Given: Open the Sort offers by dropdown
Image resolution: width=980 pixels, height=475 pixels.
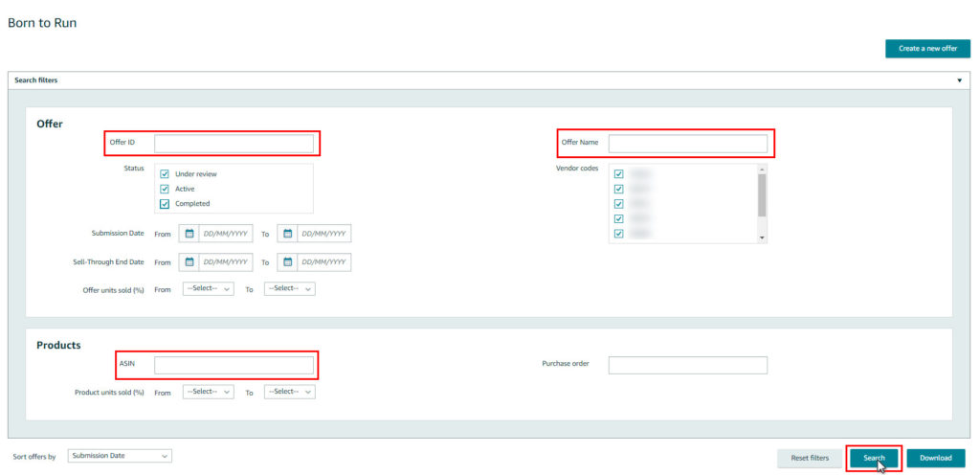Looking at the screenshot, I should click(120, 456).
